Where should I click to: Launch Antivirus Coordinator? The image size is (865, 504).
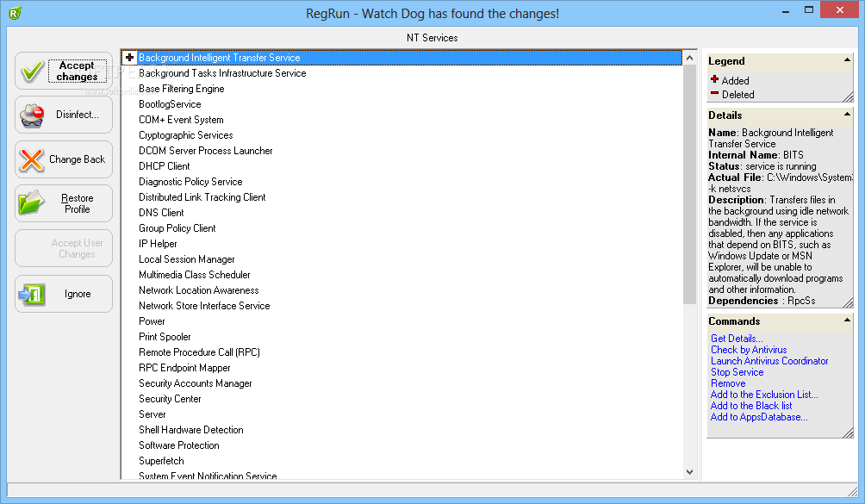(769, 361)
